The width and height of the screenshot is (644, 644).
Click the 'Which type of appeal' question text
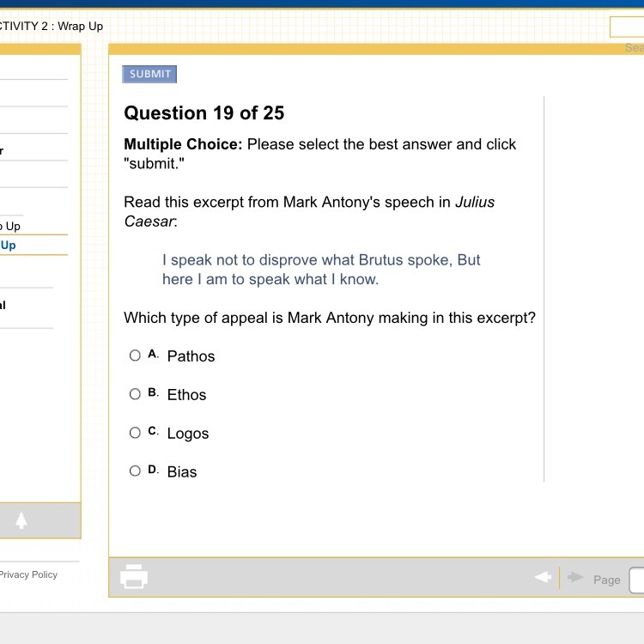coord(330,318)
